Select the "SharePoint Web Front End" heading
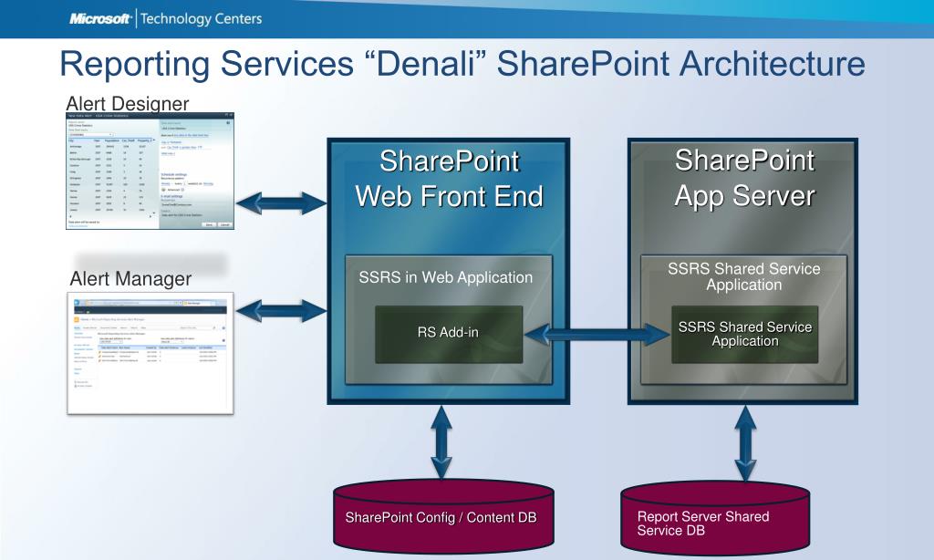The image size is (934, 560). coord(449,179)
